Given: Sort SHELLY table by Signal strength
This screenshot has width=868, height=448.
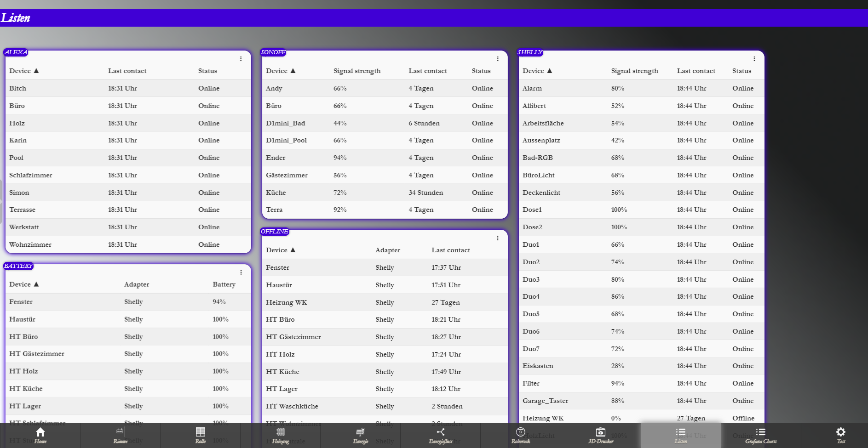Looking at the screenshot, I should pyautogui.click(x=634, y=71).
